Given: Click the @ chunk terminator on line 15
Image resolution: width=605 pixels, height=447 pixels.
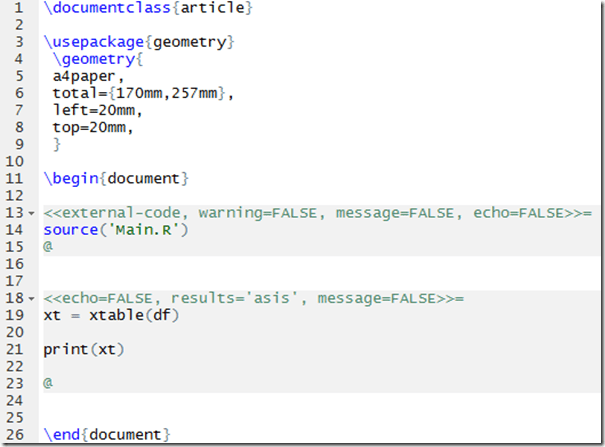Looking at the screenshot, I should pyautogui.click(x=48, y=247).
